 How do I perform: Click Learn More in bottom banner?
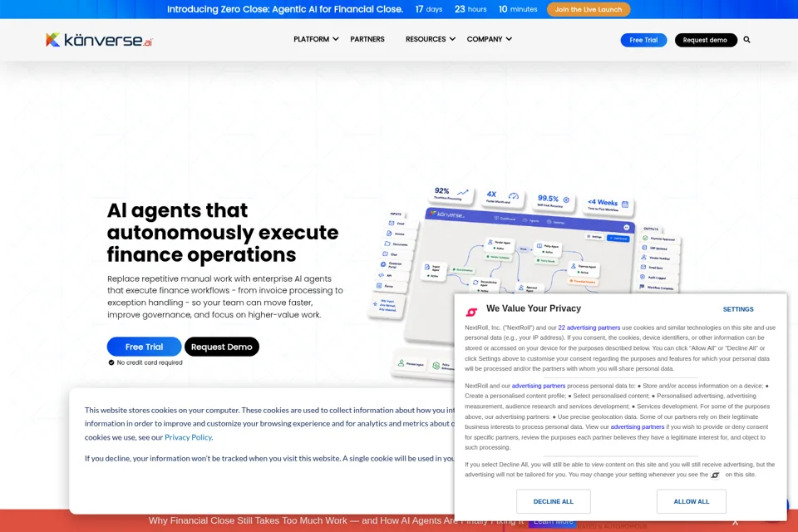click(554, 521)
